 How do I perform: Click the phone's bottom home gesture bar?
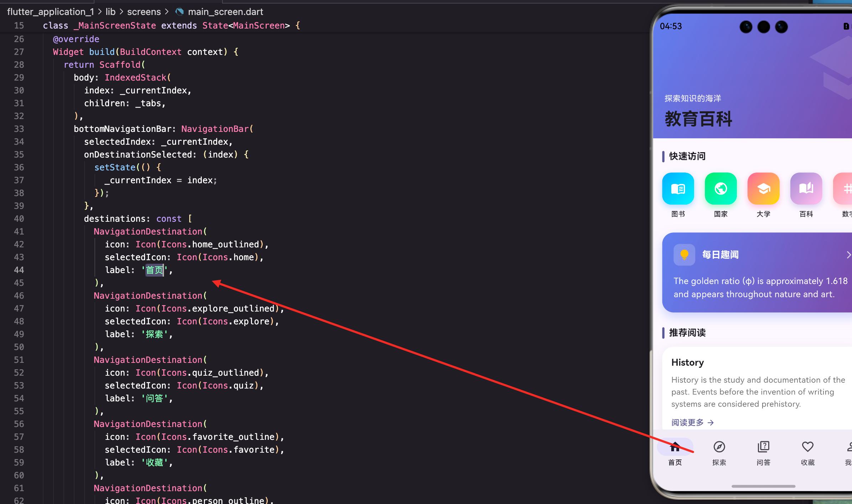pyautogui.click(x=763, y=486)
